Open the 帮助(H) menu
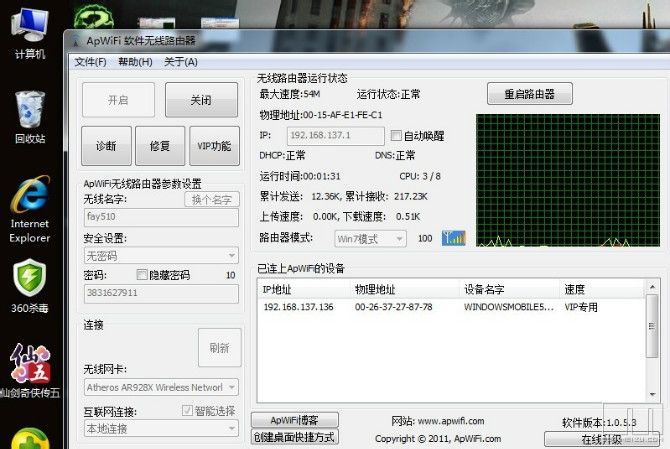670x449 pixels. [x=135, y=62]
